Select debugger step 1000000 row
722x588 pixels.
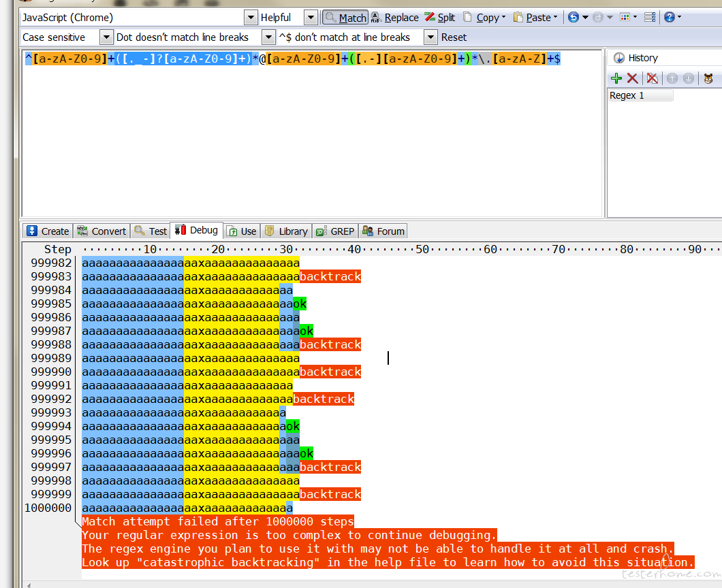coord(187,508)
